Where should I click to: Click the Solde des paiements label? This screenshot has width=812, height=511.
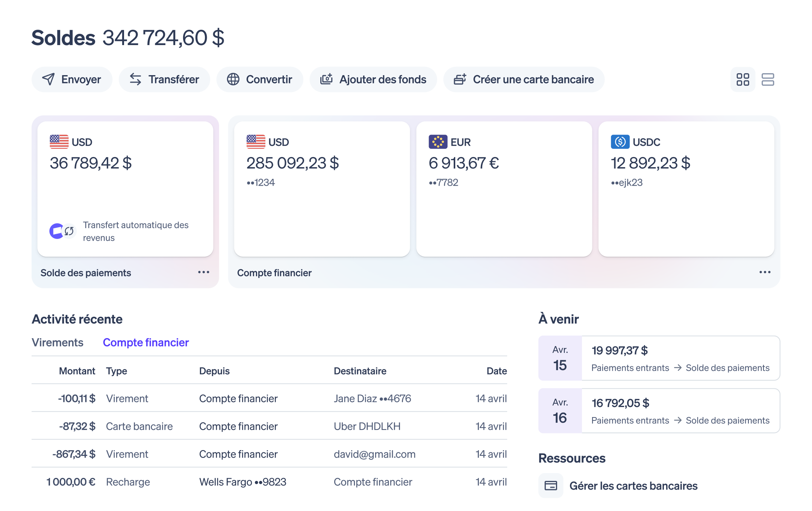click(86, 273)
